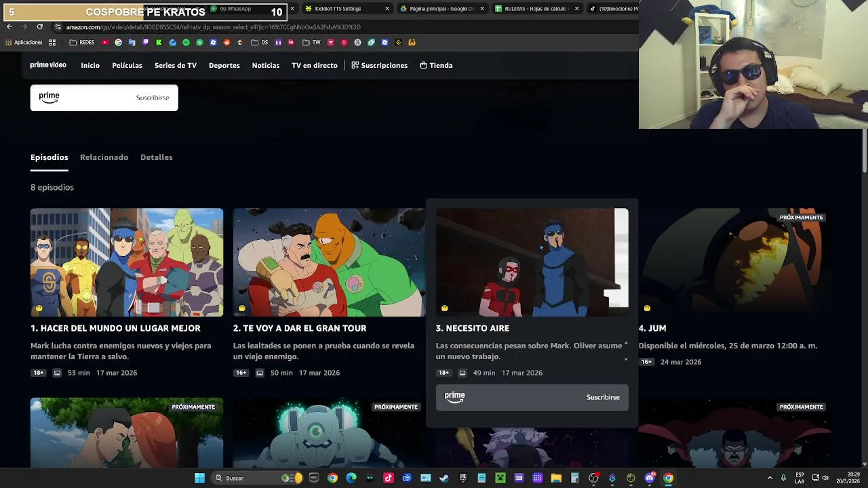868x488 pixels.
Task: Click title 2. Te voy a dar el gran tour
Action: [x=300, y=328]
